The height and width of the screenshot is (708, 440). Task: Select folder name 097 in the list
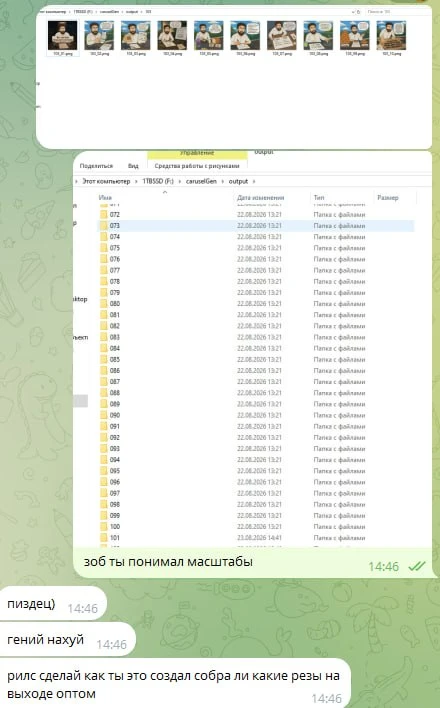pyautogui.click(x=115, y=493)
